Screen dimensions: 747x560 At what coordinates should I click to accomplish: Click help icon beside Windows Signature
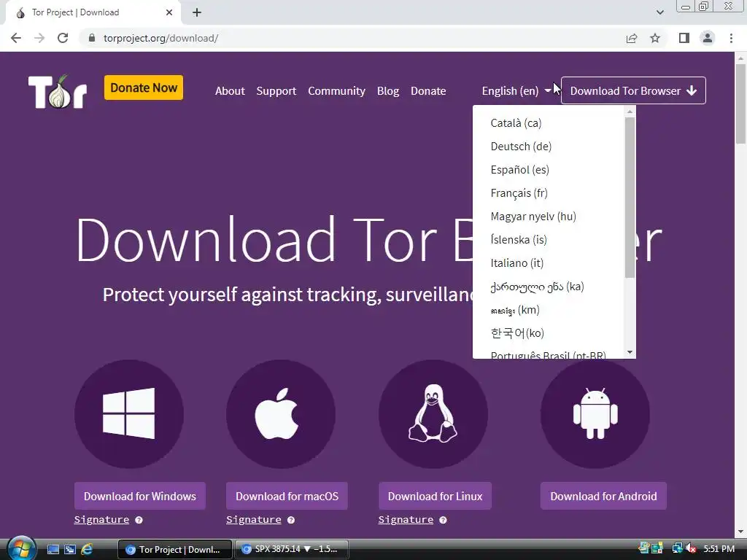[139, 520]
